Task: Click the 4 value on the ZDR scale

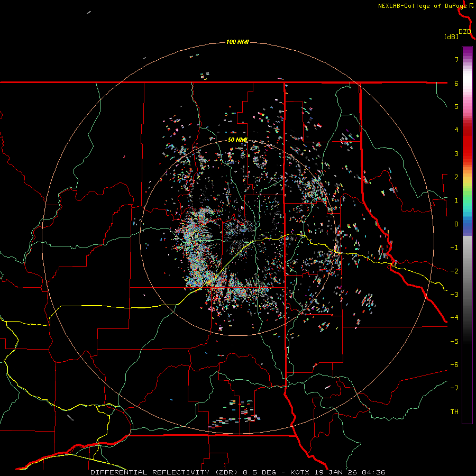Action: pos(456,130)
